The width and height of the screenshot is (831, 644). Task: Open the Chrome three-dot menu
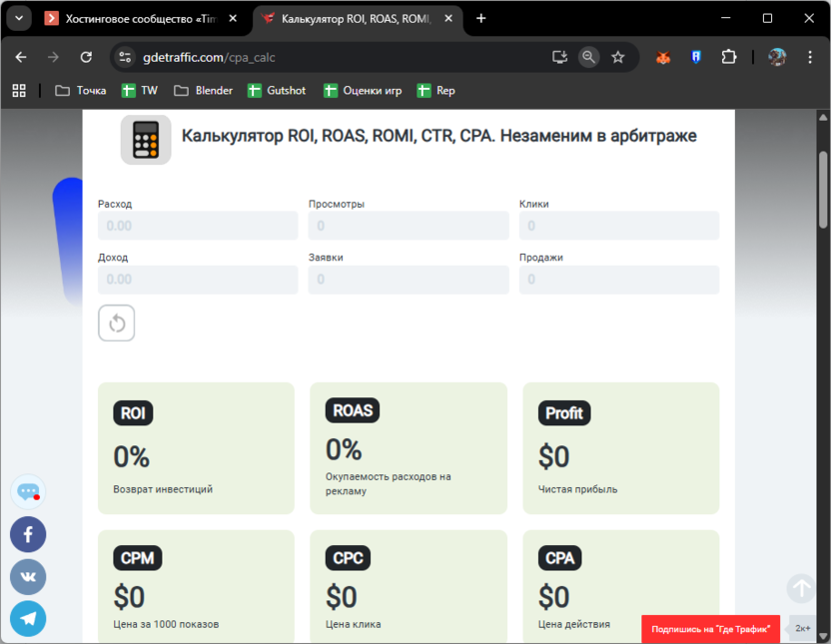click(810, 57)
